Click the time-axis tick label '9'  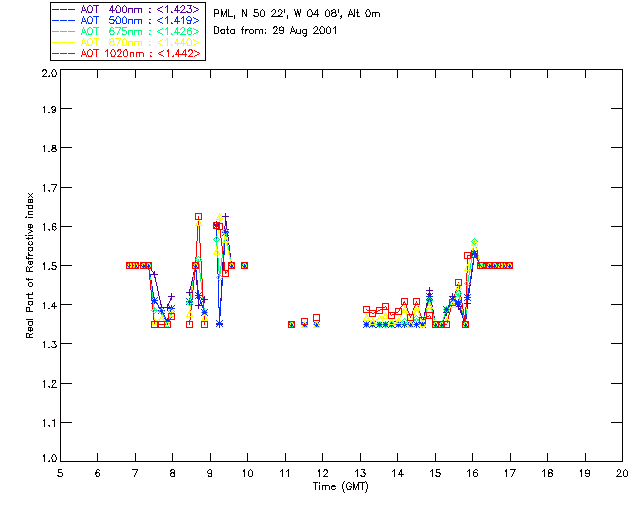210,473
